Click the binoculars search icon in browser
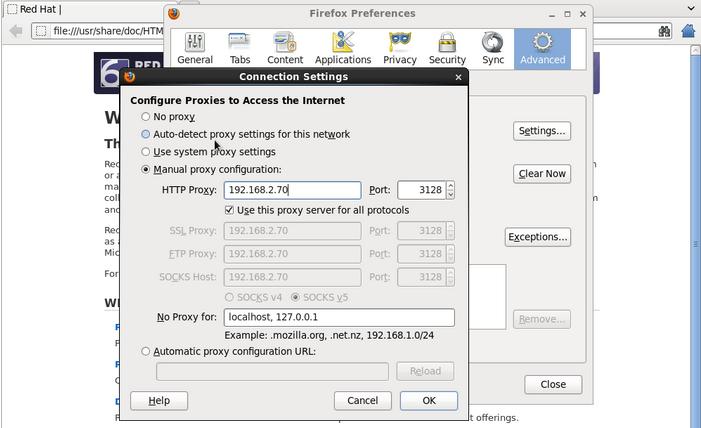 [x=664, y=31]
